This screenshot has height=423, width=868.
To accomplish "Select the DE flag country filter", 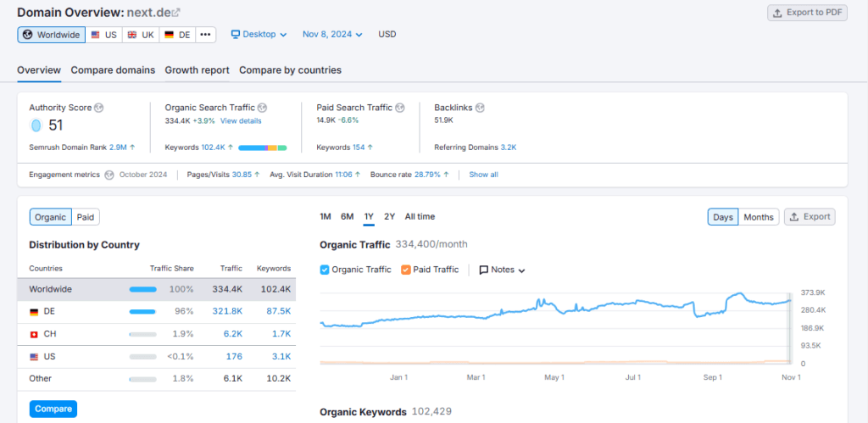I will coord(177,35).
